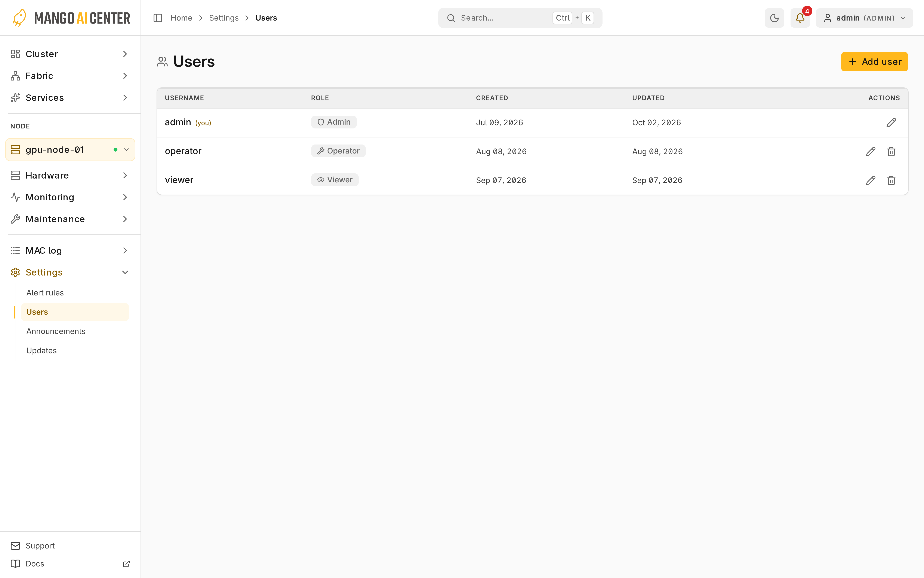Open the admin account dropdown menu
Screen dimensions: 924x578
tap(864, 18)
